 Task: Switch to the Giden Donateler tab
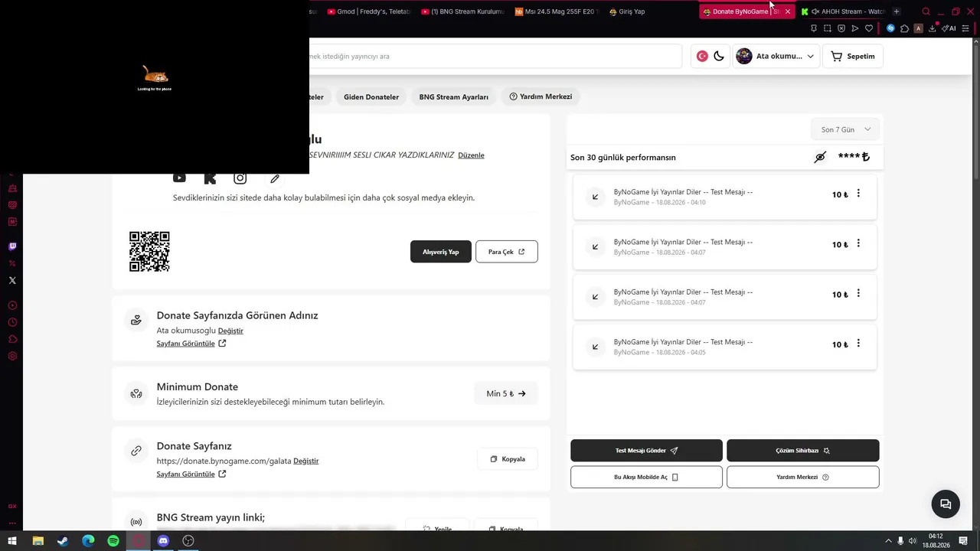point(371,97)
